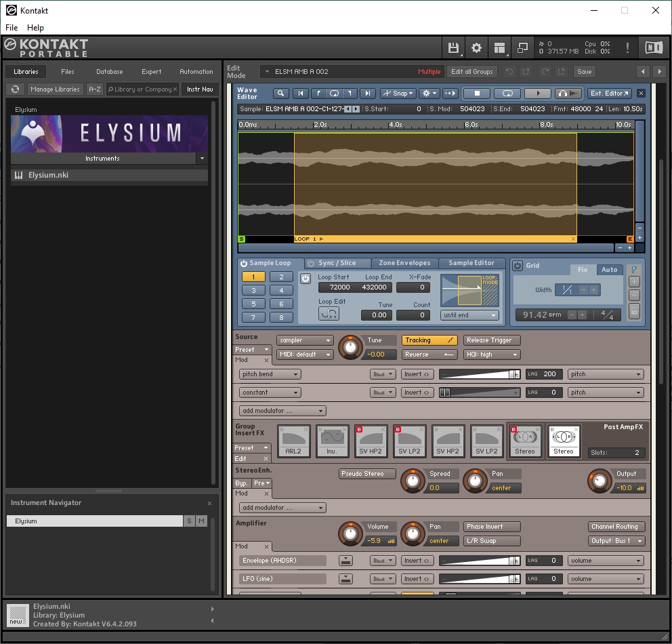Image resolution: width=672 pixels, height=644 pixels.
Task: Click the save disk icon in header
Action: [x=453, y=47]
